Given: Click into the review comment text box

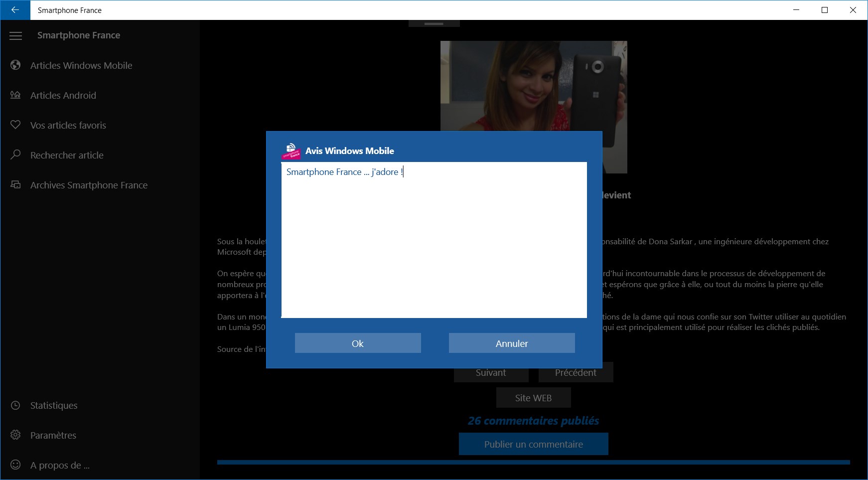Looking at the screenshot, I should (x=434, y=240).
